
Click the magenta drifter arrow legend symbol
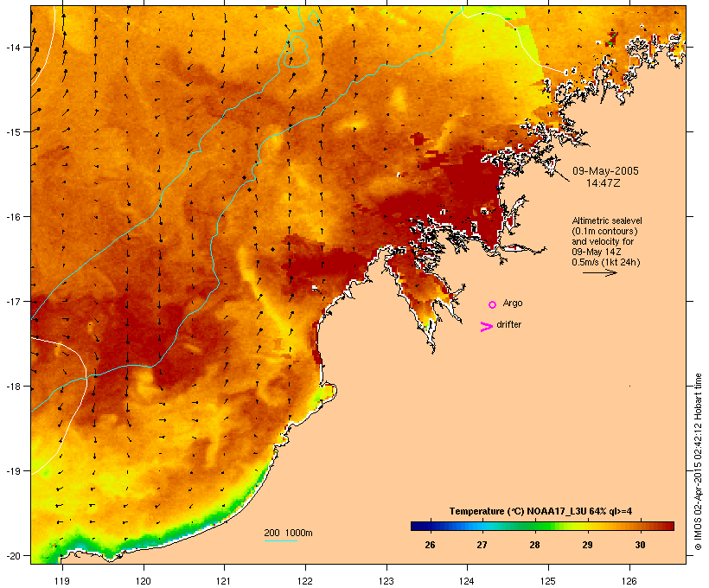tap(487, 327)
